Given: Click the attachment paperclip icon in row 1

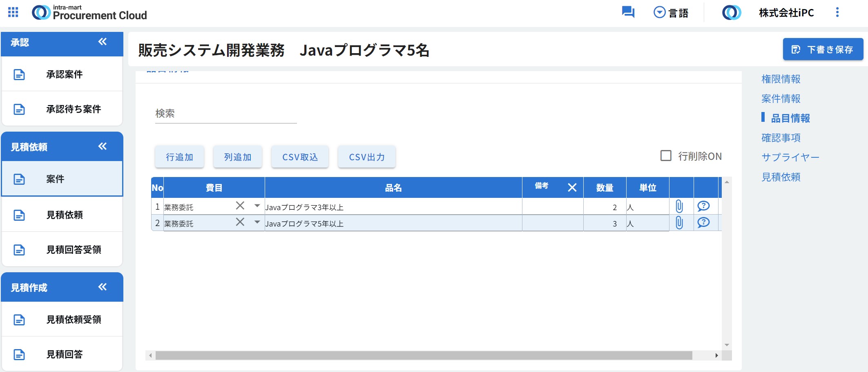Looking at the screenshot, I should [679, 206].
